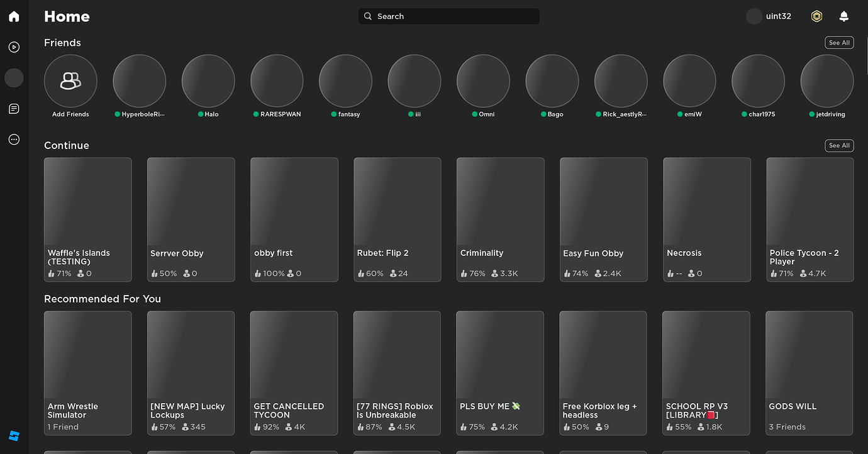
Task: Open [77 RINGS] Roblox Is Unbreakable card
Action: click(x=397, y=373)
